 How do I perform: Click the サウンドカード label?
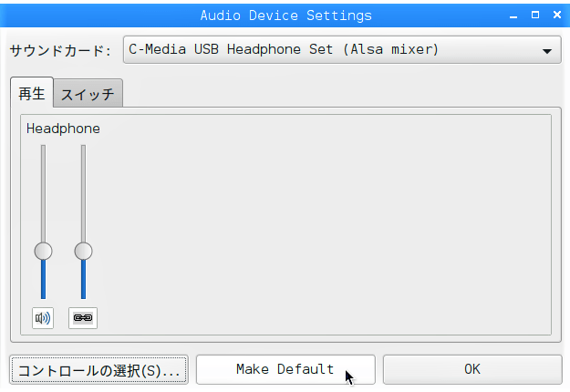tap(60, 50)
